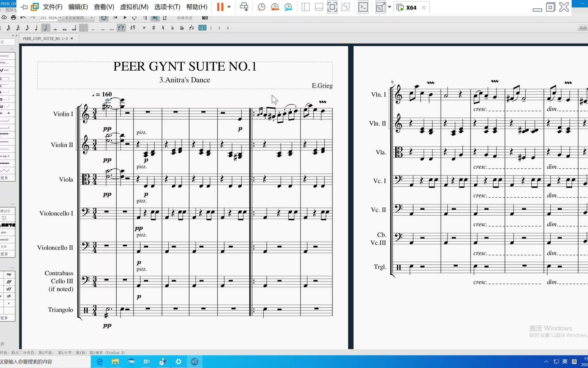Toggle the augmentation dot button

point(83,28)
